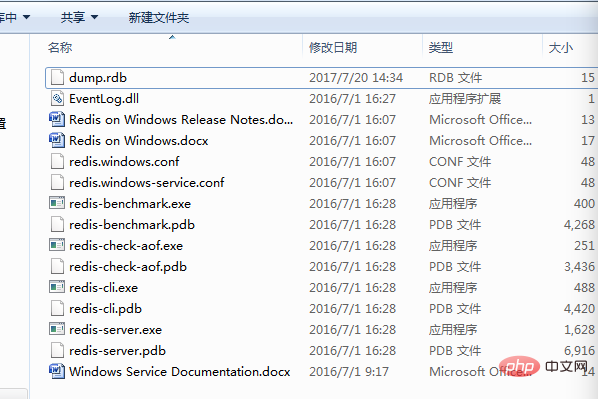Image resolution: width=598 pixels, height=399 pixels.
Task: Click the date 2017/7/20 14:34
Action: (356, 78)
